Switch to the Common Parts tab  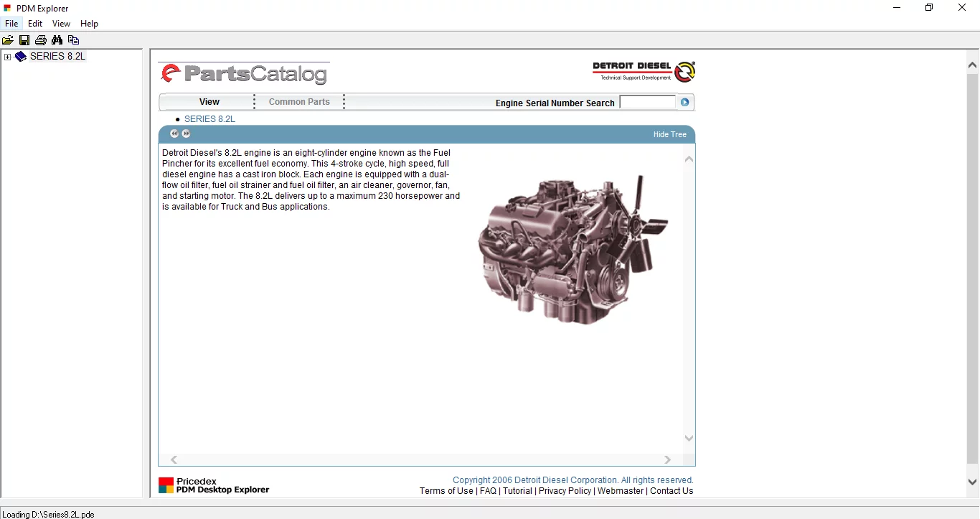(x=298, y=101)
